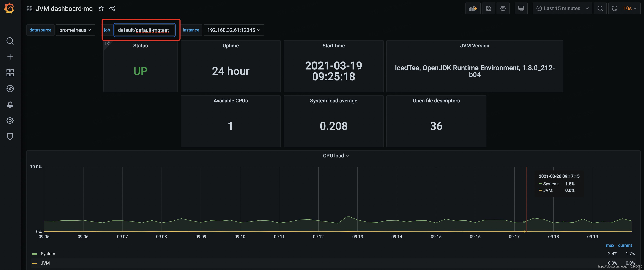Click the job variable label
Viewport: 644px width, 270px height.
coord(107,30)
